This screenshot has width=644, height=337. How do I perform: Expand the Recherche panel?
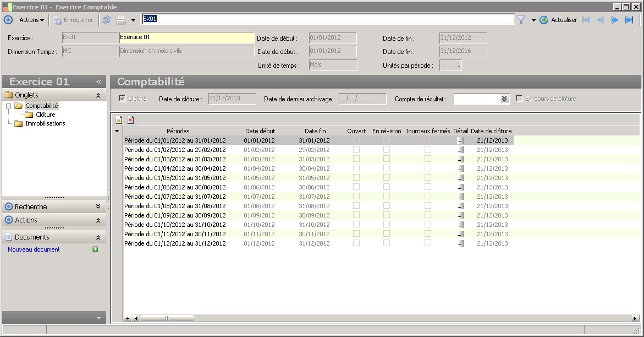pos(98,206)
